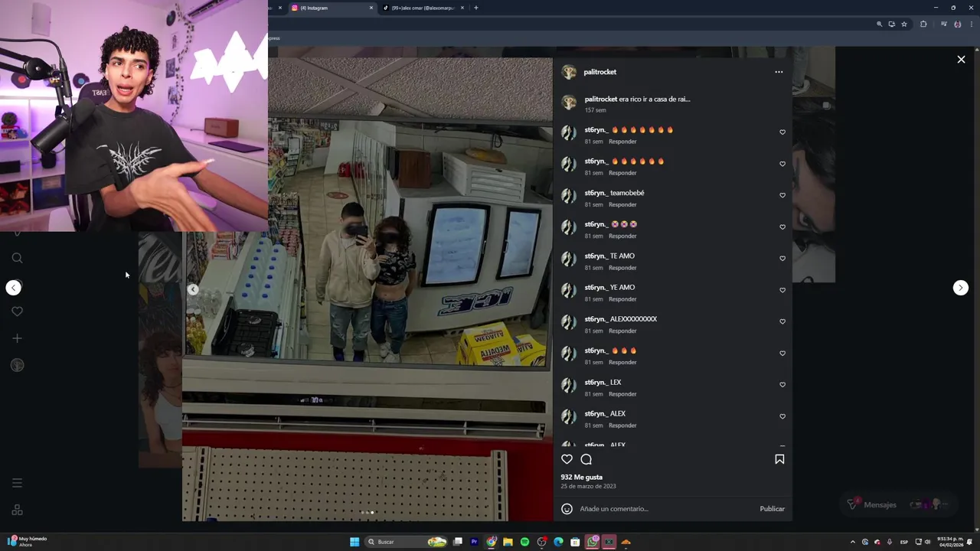Go to the previous post with left arrow

click(x=14, y=288)
